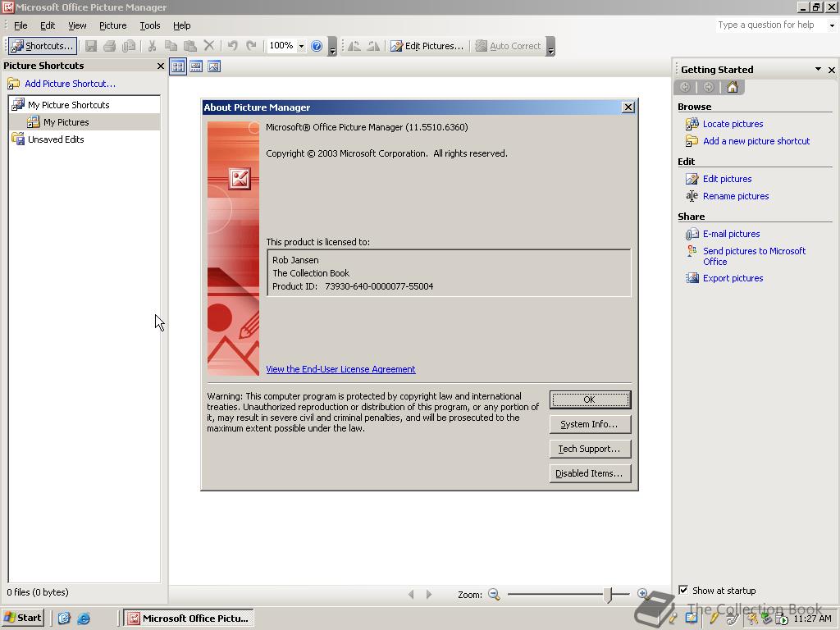
Task: Switch to Single Picture view icon
Action: coord(214,66)
